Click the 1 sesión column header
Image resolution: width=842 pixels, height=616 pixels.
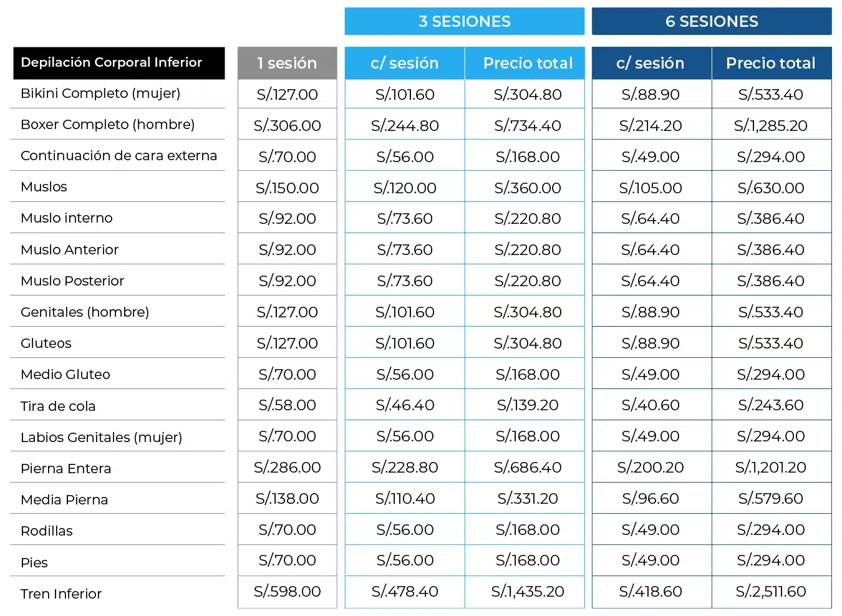[x=287, y=63]
